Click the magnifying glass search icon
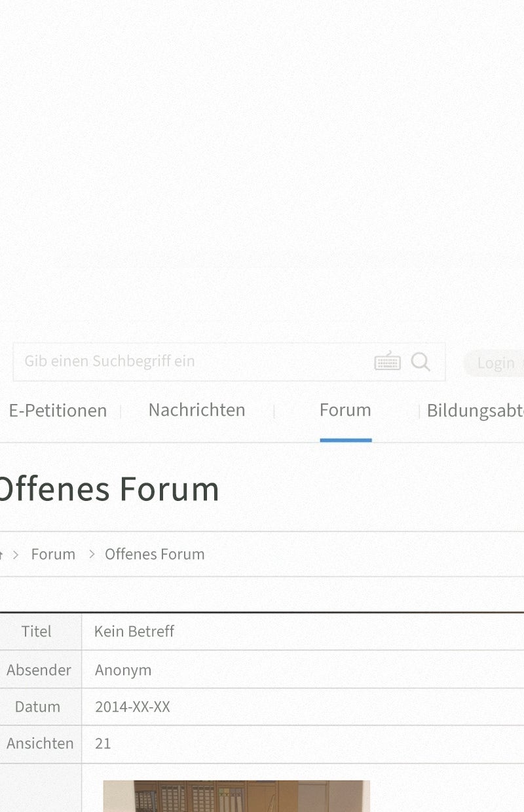The image size is (524, 812). (421, 361)
